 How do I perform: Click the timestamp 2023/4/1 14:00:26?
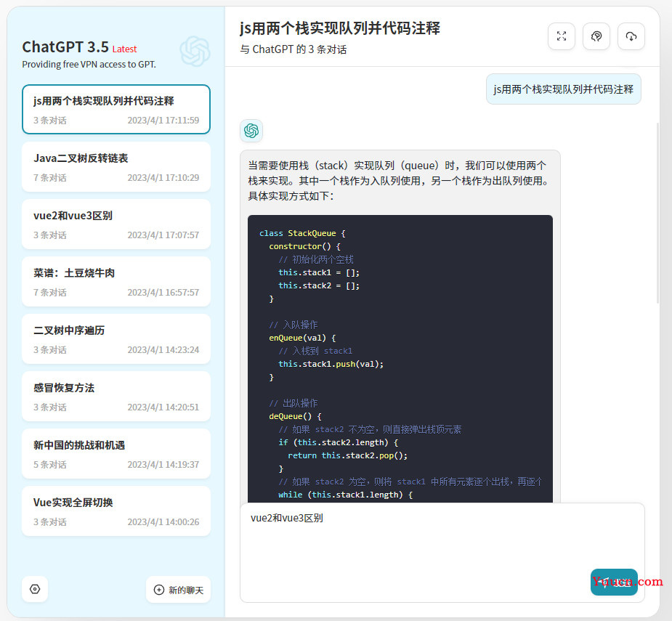pyautogui.click(x=163, y=522)
